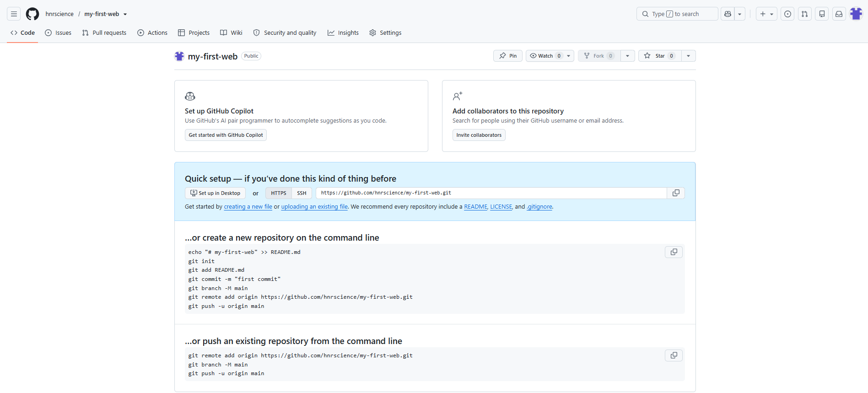This screenshot has height=393, width=868.
Task: Select the HTTPS clone protocol
Action: [278, 193]
